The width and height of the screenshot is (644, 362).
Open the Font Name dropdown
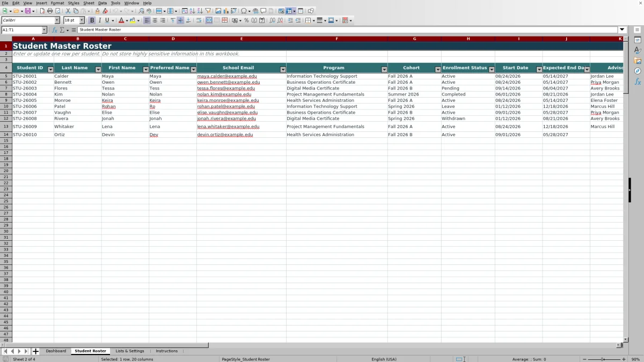coord(57,20)
